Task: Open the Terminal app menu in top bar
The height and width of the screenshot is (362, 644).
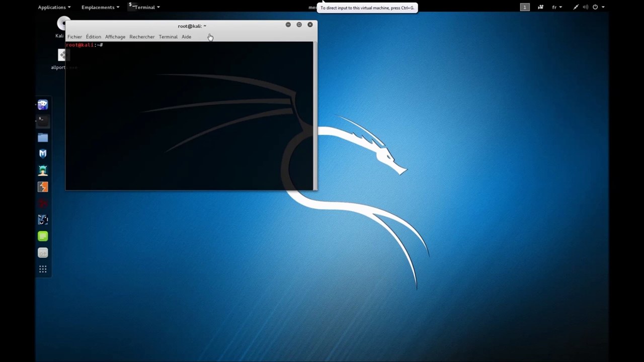Action: (144, 7)
